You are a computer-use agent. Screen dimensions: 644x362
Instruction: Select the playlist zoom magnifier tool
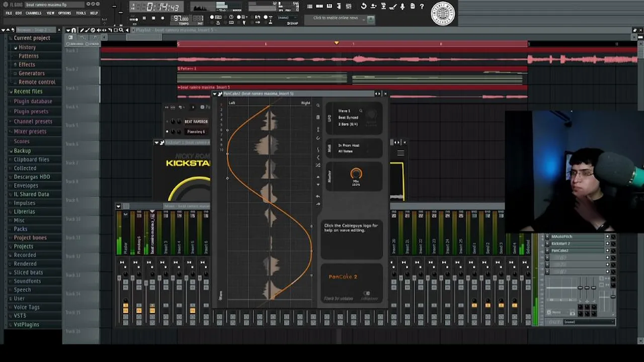click(x=121, y=30)
